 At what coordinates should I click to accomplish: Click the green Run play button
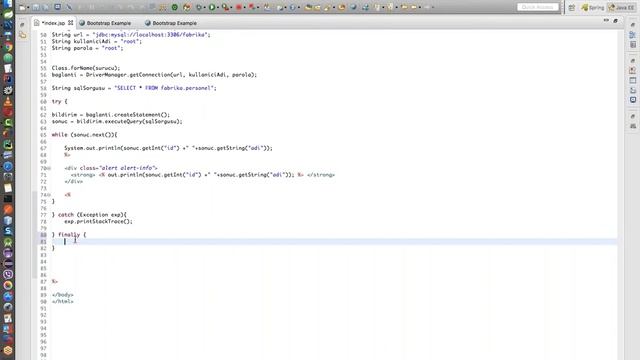tap(212, 7)
